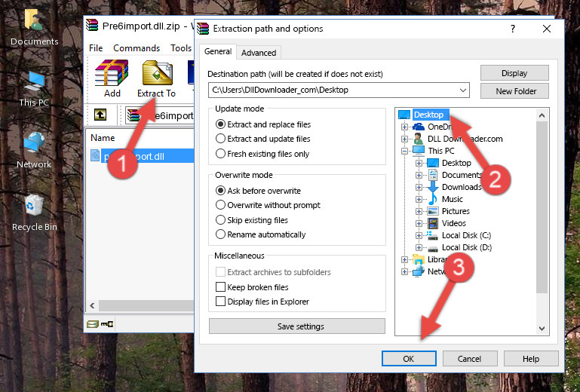Viewport: 580px width, 392px height.
Task: Enable Display files in Explorer checkbox
Action: (220, 302)
